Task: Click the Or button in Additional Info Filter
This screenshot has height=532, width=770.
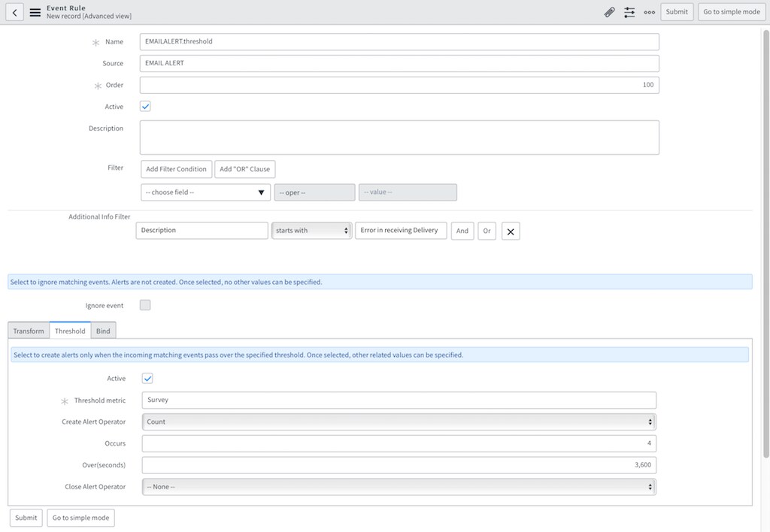Action: tap(487, 231)
